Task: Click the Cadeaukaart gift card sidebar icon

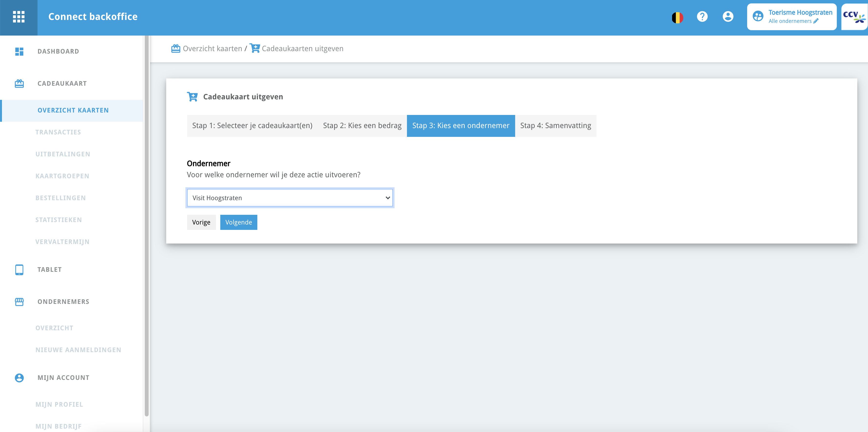Action: point(19,84)
